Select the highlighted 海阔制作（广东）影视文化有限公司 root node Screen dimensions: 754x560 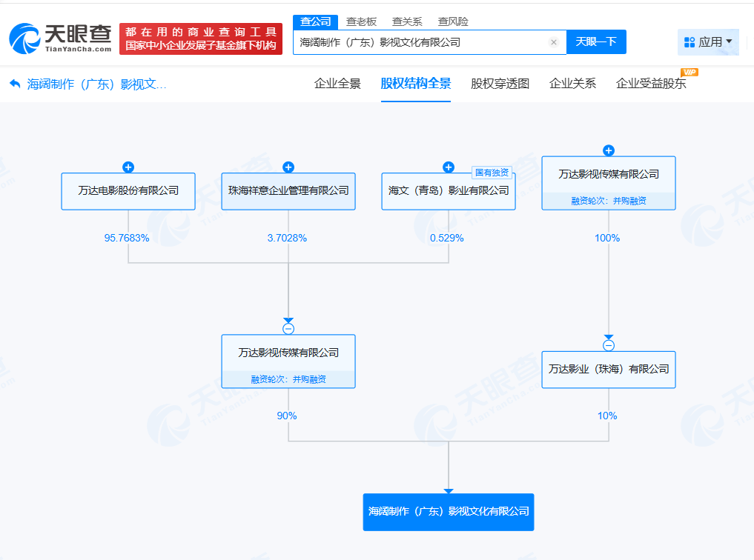click(x=449, y=512)
